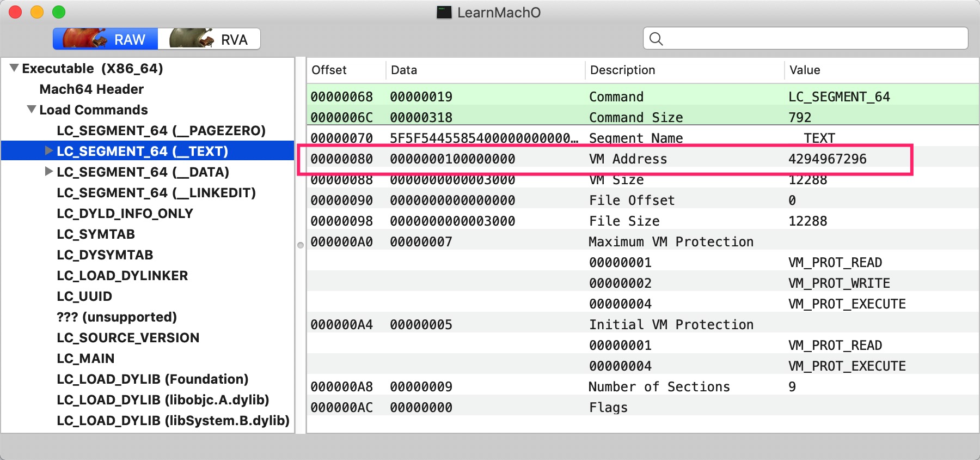Click the search magnifier icon
The height and width of the screenshot is (460, 980).
656,39
